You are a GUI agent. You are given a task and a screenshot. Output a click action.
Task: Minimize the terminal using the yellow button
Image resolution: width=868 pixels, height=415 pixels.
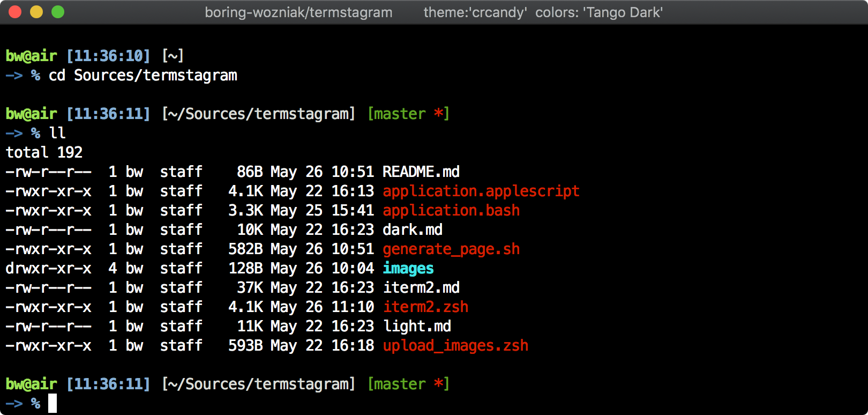[36, 12]
